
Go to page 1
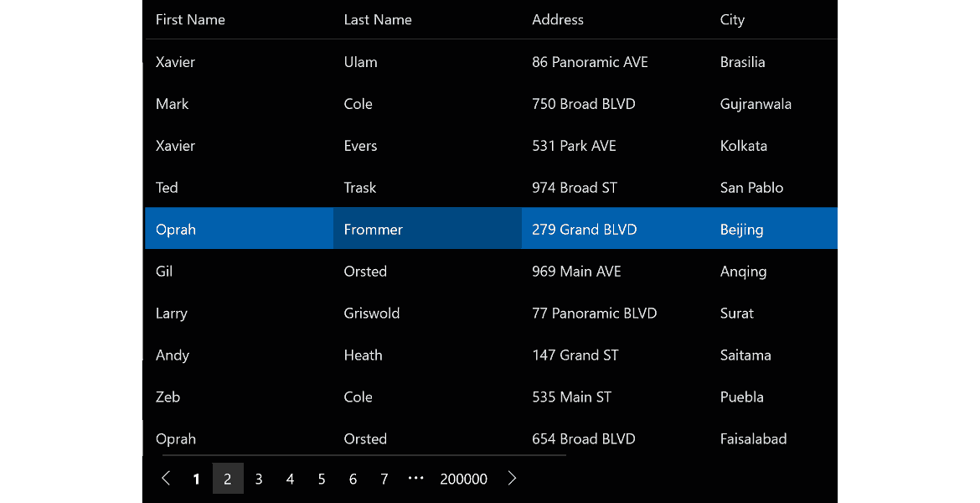[196, 478]
